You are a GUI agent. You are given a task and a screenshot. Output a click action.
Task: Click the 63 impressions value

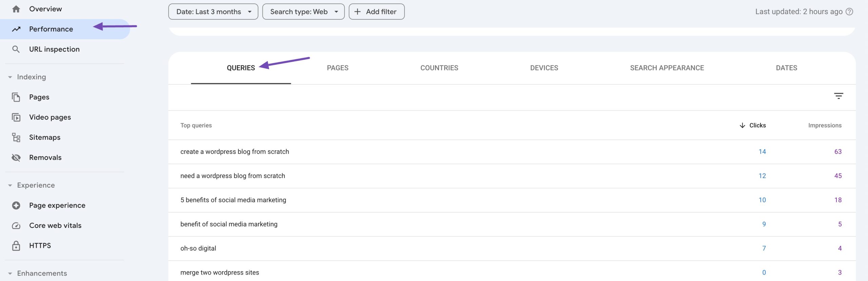point(838,152)
